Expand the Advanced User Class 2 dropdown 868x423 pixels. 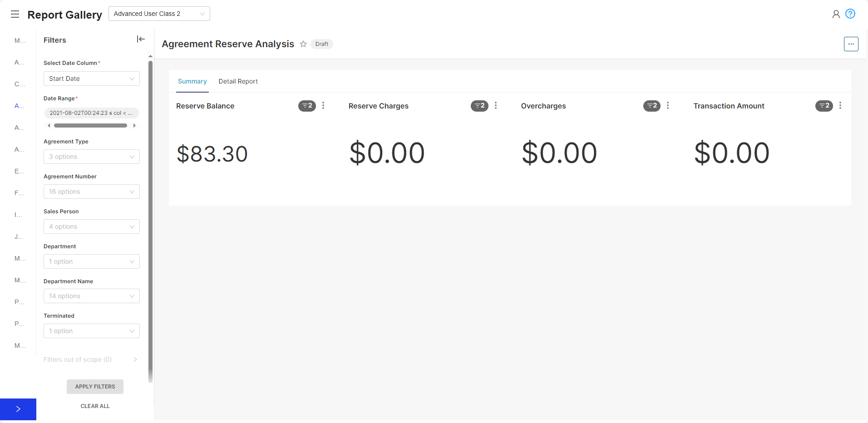coord(159,14)
